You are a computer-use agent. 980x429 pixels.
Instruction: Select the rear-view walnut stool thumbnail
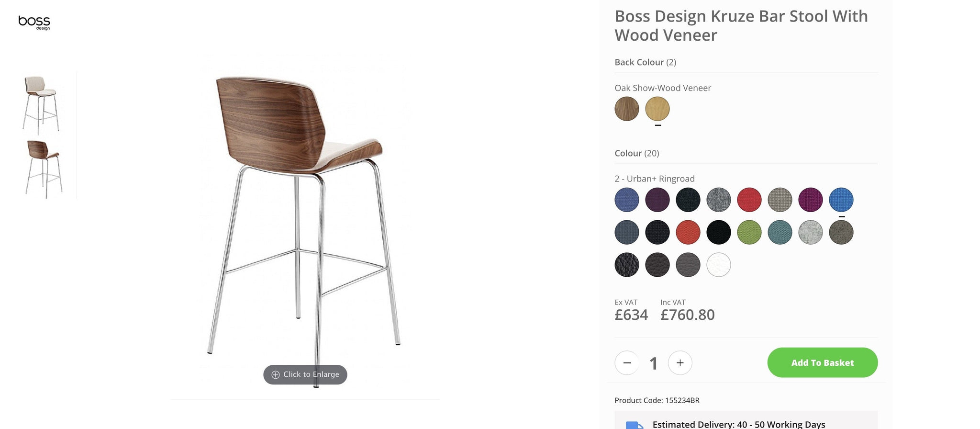(44, 169)
